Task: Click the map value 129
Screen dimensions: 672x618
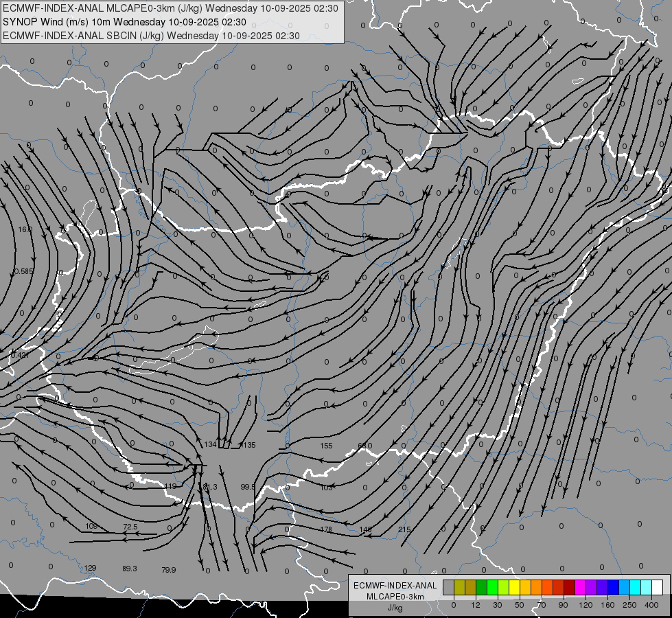Action: coord(90,568)
